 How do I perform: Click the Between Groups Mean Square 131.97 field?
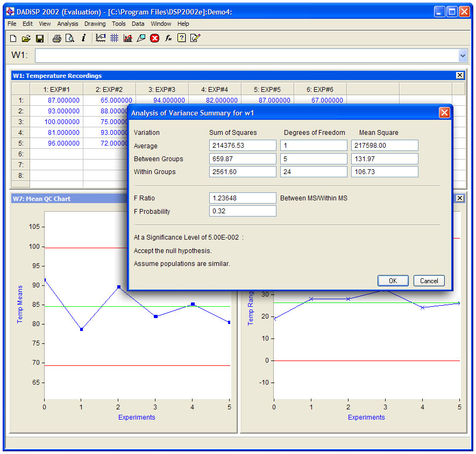385,158
